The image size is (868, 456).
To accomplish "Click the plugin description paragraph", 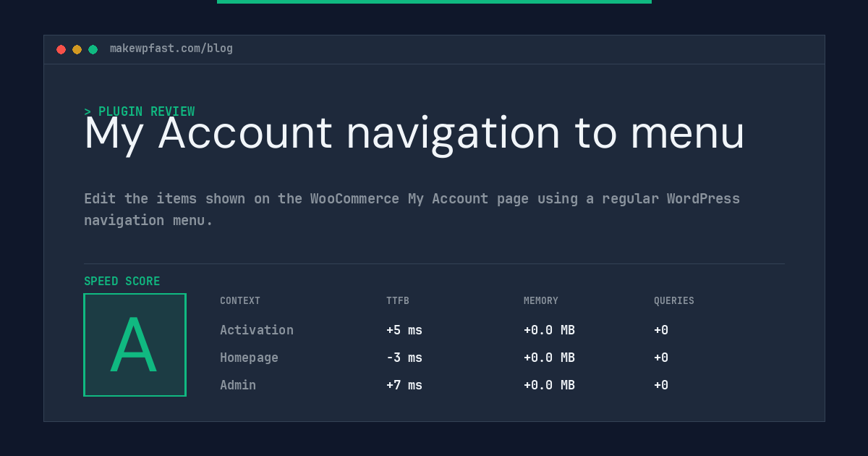I will click(412, 209).
